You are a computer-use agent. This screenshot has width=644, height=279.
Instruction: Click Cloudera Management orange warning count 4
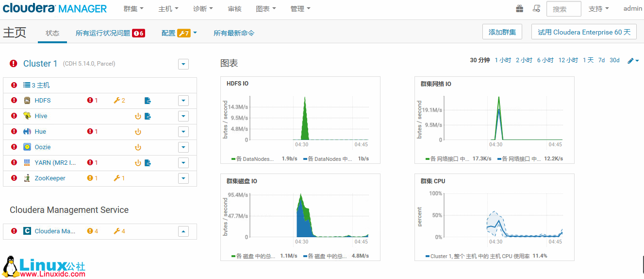[x=93, y=231]
